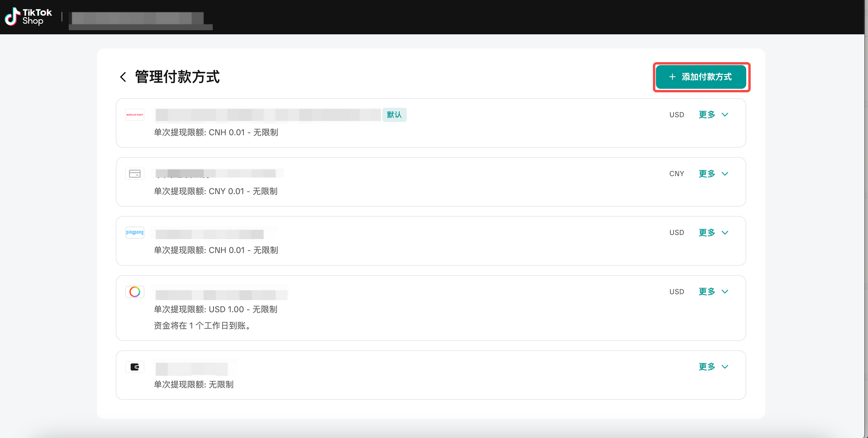Click the WorldFirst payment logo

click(x=134, y=115)
